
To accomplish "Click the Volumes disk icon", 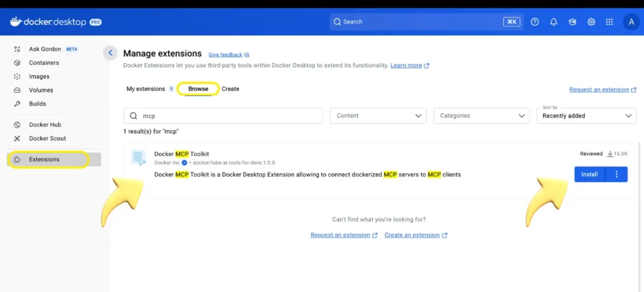I will pyautogui.click(x=17, y=90).
